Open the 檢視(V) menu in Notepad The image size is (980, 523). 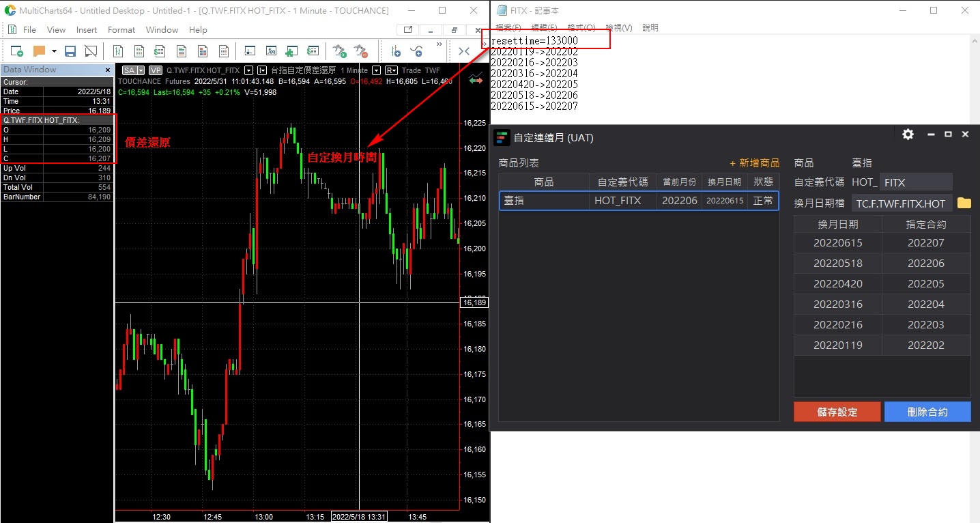coord(619,28)
